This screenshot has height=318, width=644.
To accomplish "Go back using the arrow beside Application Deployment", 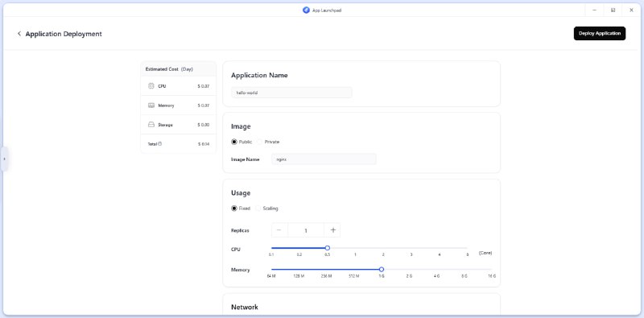I will (x=19, y=34).
